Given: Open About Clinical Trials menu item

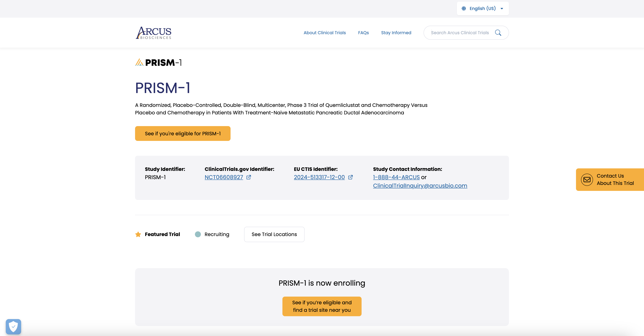Looking at the screenshot, I should pyautogui.click(x=324, y=33).
